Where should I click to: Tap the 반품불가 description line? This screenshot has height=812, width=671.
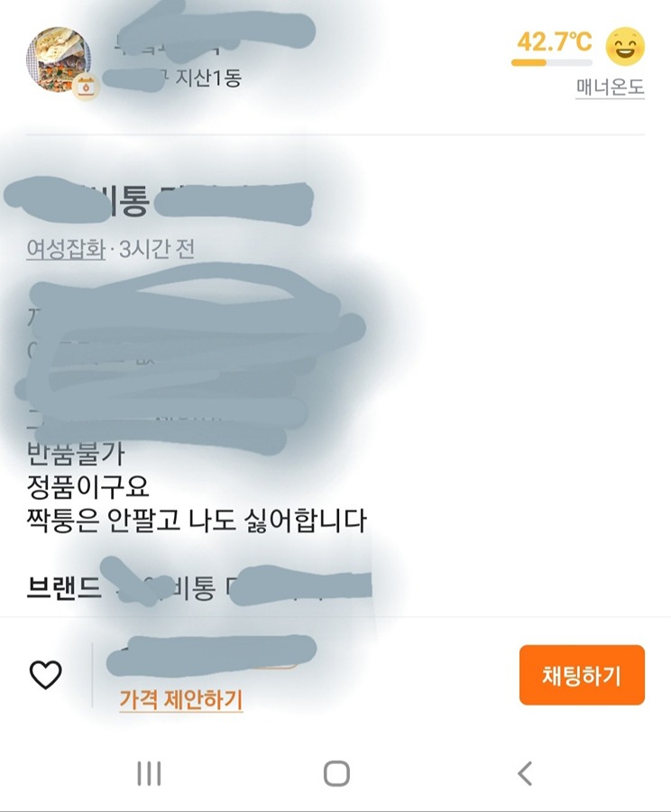pyautogui.click(x=76, y=454)
